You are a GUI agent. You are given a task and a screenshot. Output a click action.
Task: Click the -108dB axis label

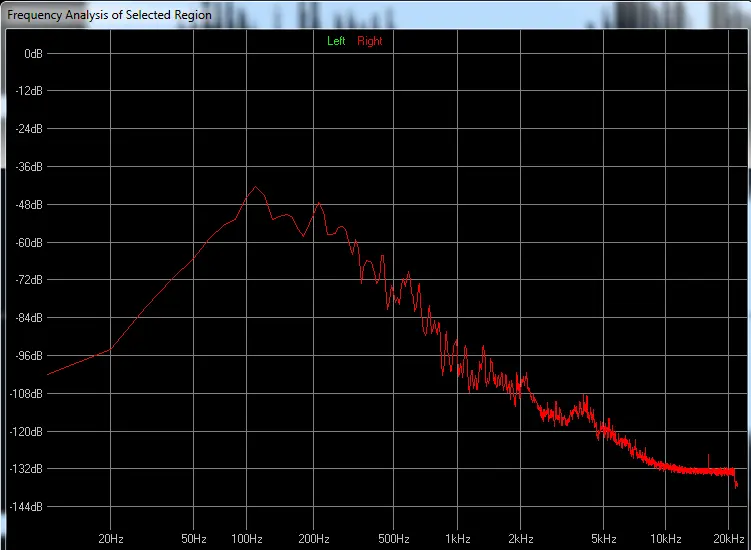26,394
